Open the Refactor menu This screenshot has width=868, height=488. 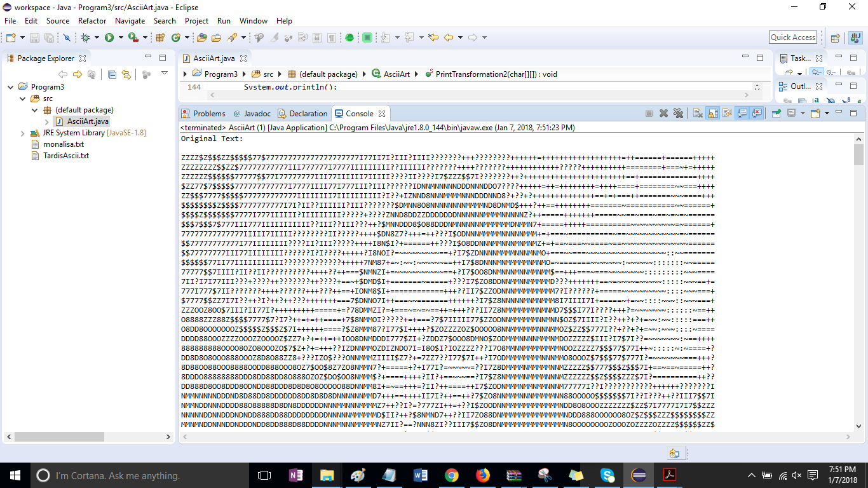tap(92, 21)
